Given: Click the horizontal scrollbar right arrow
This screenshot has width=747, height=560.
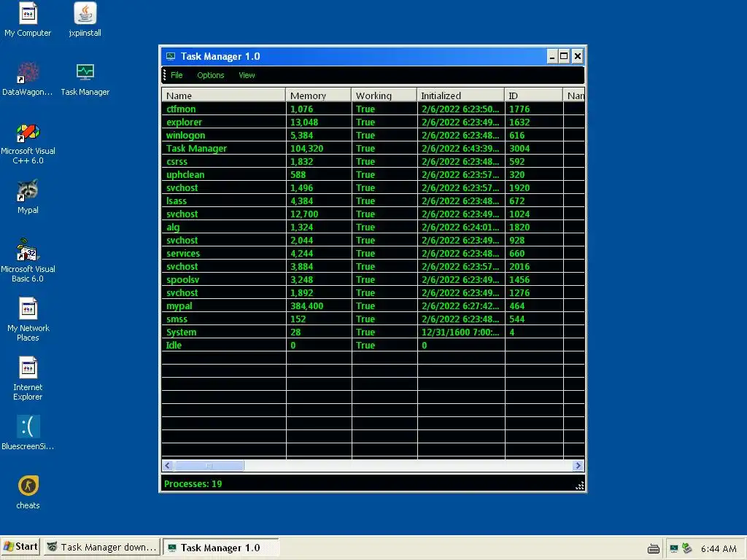Looking at the screenshot, I should (578, 466).
